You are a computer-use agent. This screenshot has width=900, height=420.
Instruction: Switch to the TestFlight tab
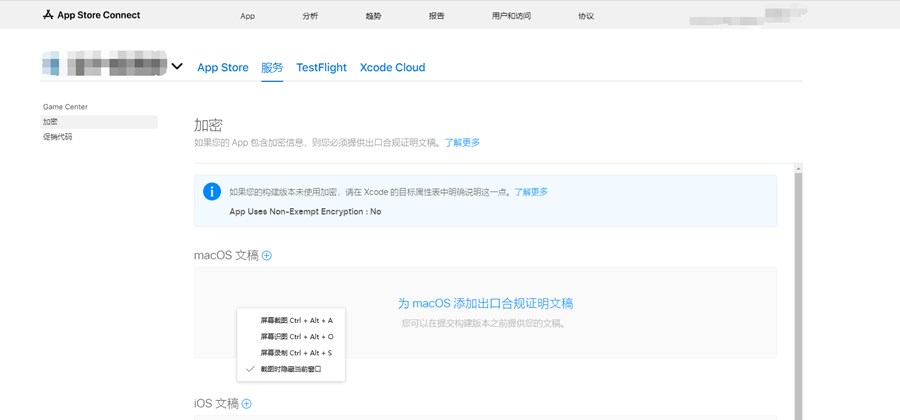tap(321, 68)
